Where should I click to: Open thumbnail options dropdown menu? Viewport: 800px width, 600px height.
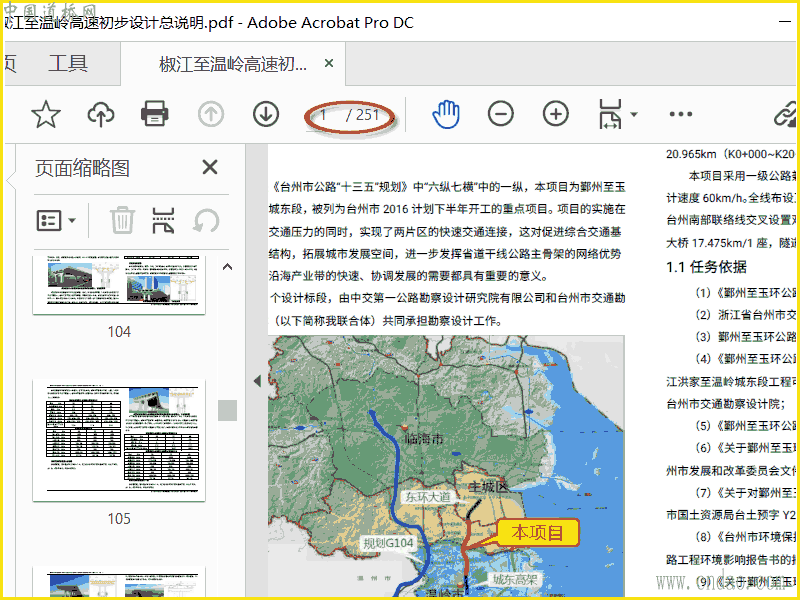pyautogui.click(x=56, y=220)
